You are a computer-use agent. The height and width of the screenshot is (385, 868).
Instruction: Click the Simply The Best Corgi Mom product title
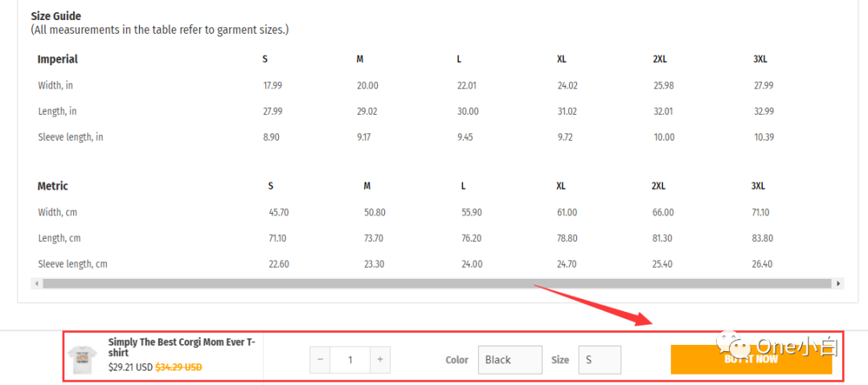(182, 347)
